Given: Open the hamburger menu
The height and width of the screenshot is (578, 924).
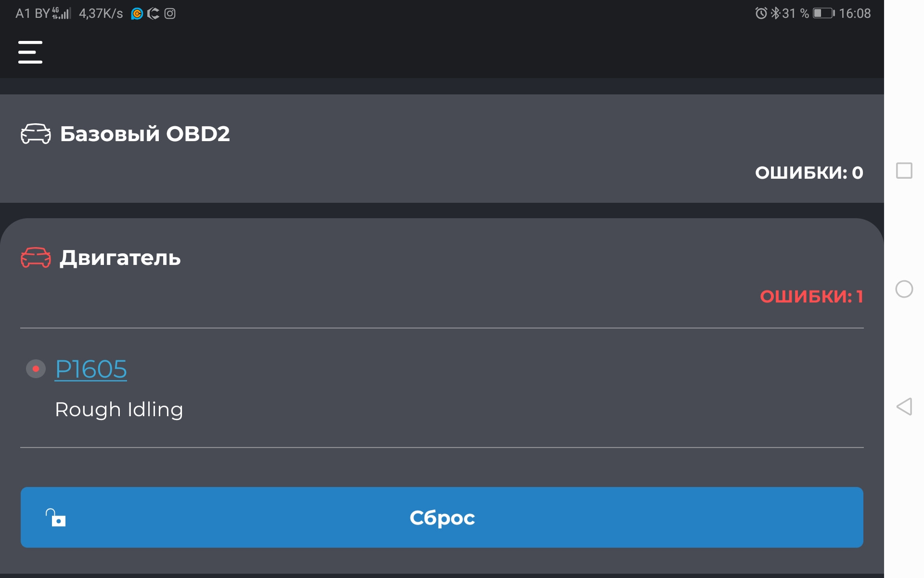Looking at the screenshot, I should coord(30,52).
